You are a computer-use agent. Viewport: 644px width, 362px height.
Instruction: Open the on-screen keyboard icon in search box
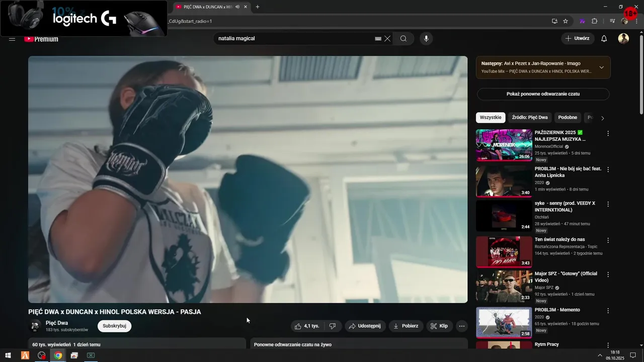pyautogui.click(x=378, y=39)
